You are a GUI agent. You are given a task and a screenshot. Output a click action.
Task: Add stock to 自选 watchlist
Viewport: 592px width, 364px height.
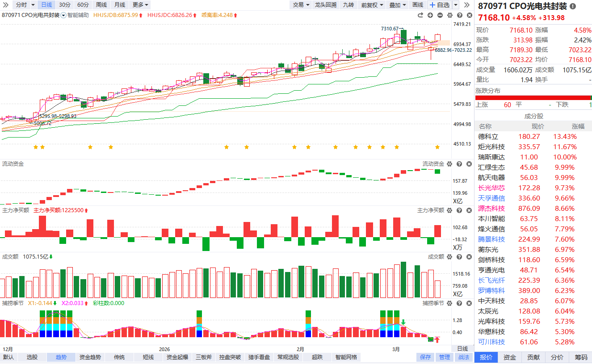[440, 5]
